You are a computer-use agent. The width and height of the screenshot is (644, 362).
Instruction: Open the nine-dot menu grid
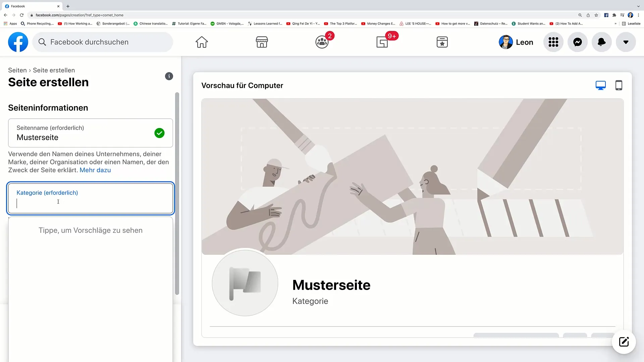pyautogui.click(x=553, y=42)
